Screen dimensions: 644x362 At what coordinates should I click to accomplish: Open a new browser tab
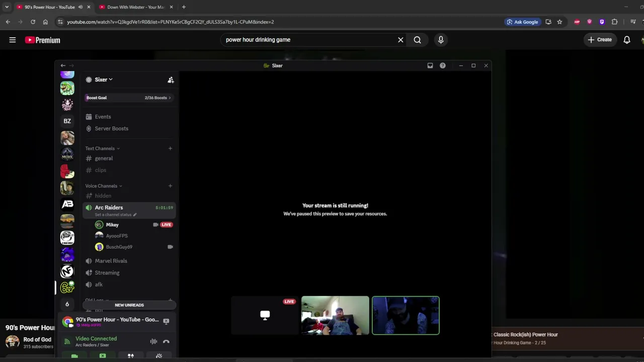tap(184, 7)
